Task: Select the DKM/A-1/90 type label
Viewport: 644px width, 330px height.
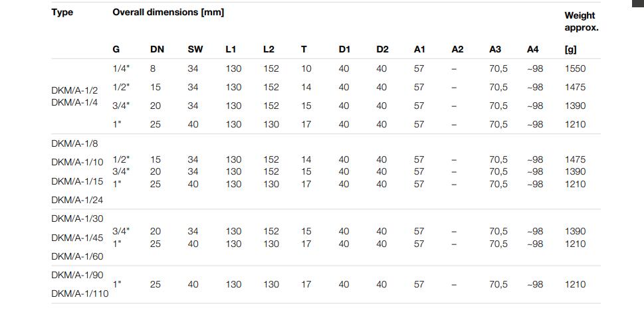Action: pos(77,275)
